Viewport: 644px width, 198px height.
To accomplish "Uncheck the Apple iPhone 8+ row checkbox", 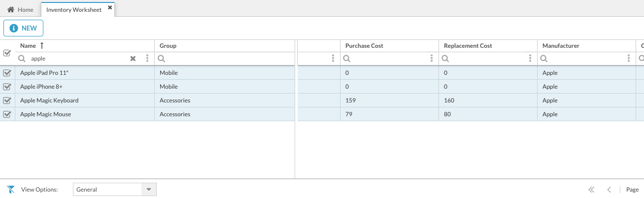I will (x=7, y=87).
